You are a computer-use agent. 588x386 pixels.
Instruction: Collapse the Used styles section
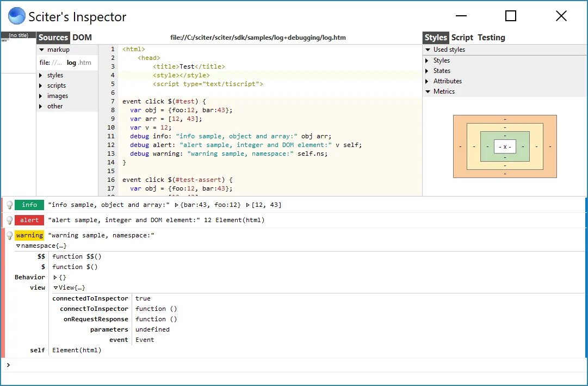(x=428, y=50)
